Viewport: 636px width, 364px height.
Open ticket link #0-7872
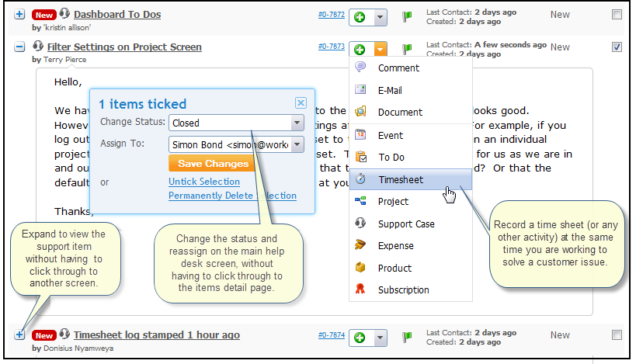click(332, 14)
